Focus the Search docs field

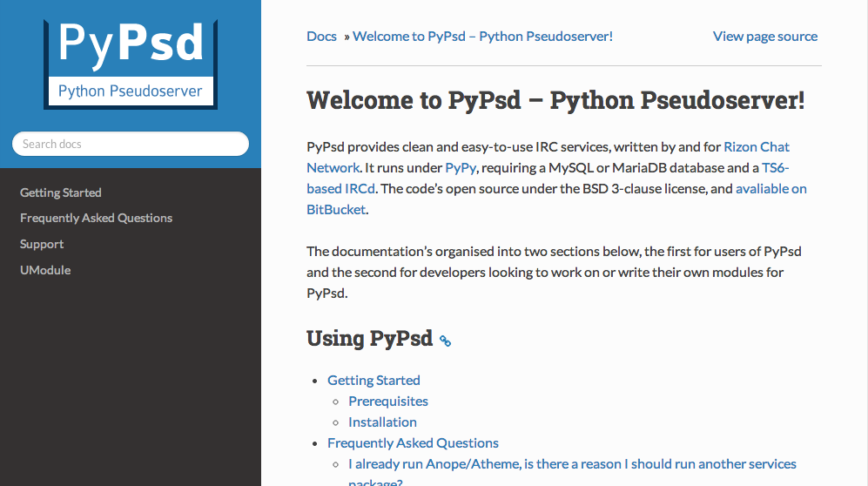point(131,144)
